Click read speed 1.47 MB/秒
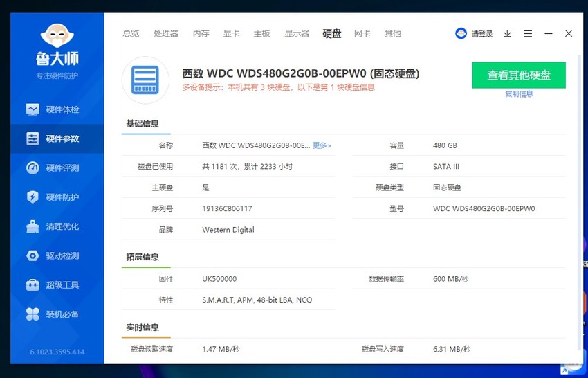 (221, 349)
